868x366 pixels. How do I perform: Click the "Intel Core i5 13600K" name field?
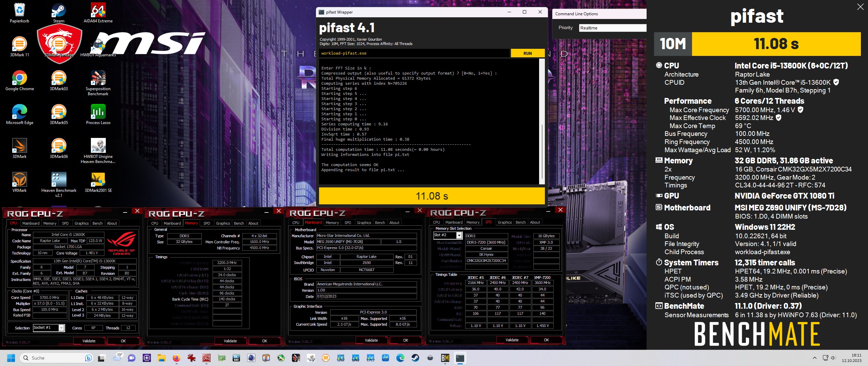tap(68, 235)
